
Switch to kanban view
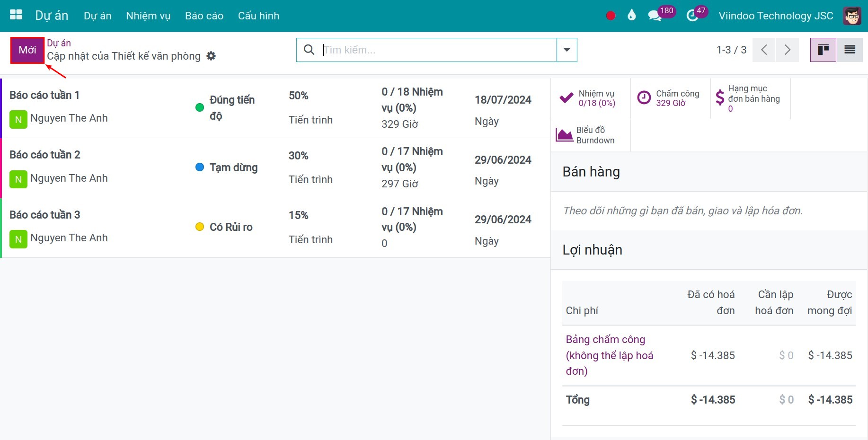click(823, 50)
